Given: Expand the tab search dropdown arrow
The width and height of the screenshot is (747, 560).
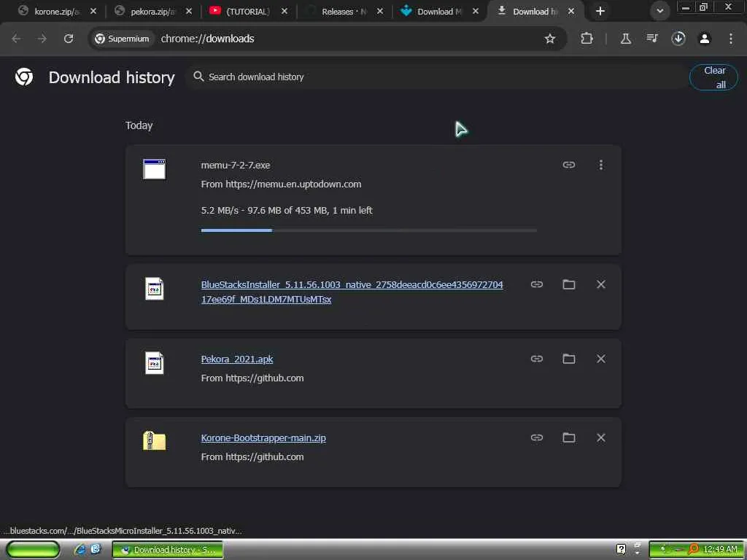Looking at the screenshot, I should coord(659,11).
